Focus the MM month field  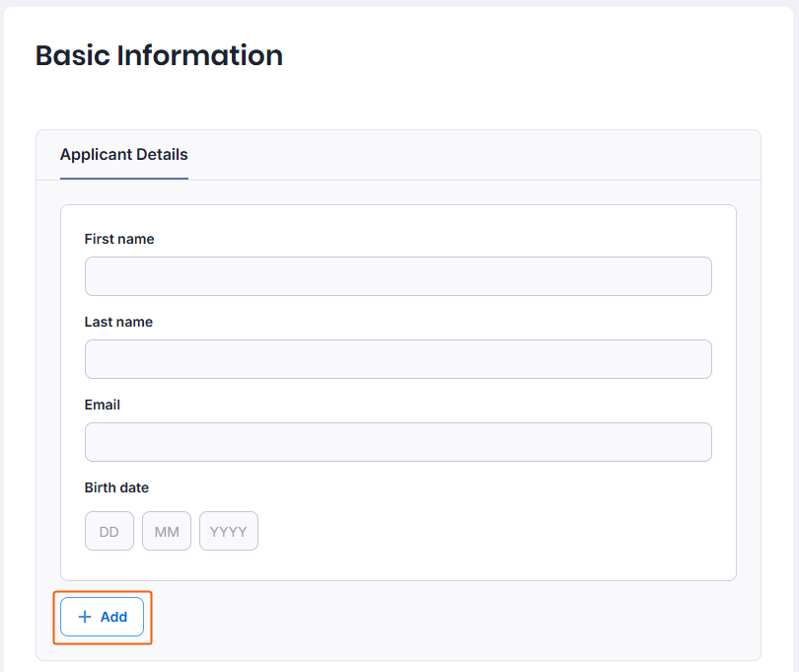coord(167,531)
